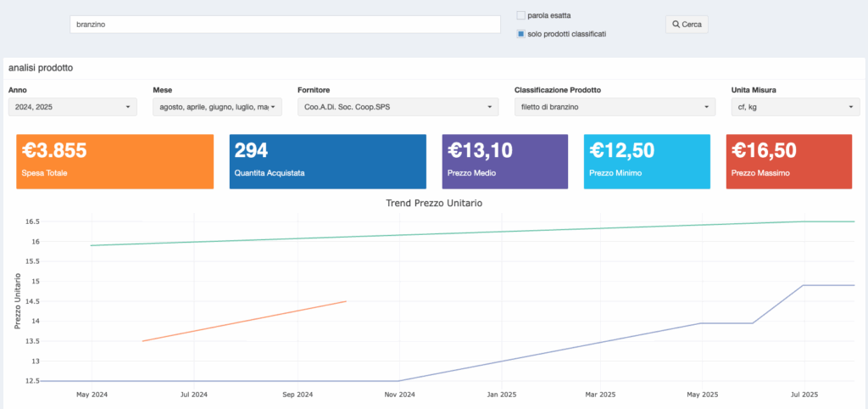The image size is (868, 409).
Task: Click the branzino search input field
Action: point(285,25)
